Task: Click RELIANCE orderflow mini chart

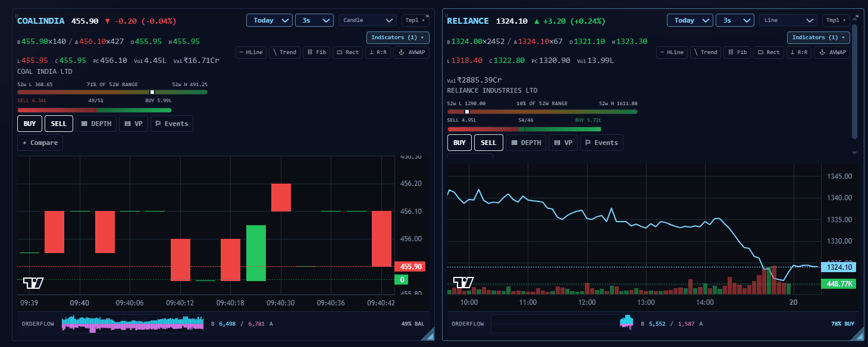Action: coord(562,324)
